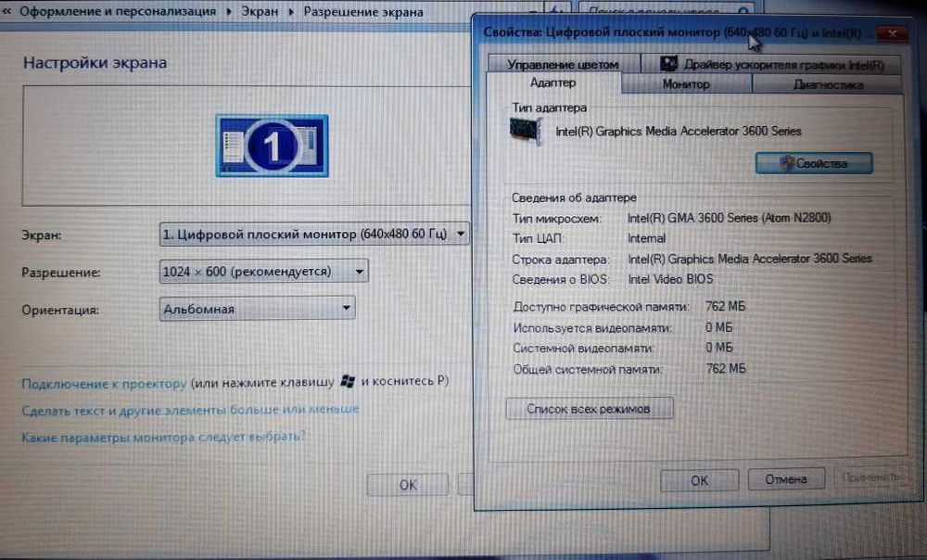Open the Диагностика tab
The image size is (927, 560).
[827, 84]
